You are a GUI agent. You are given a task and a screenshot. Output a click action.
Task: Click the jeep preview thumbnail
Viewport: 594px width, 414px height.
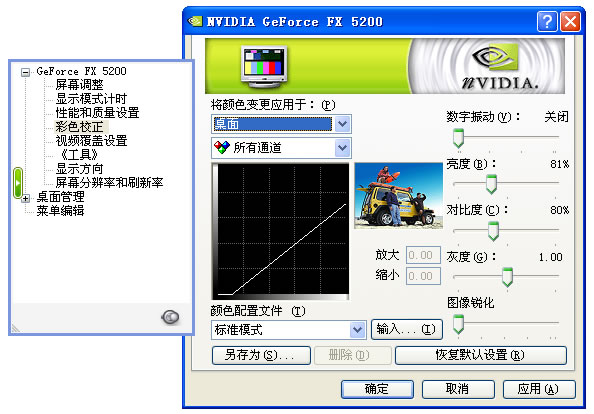(399, 195)
